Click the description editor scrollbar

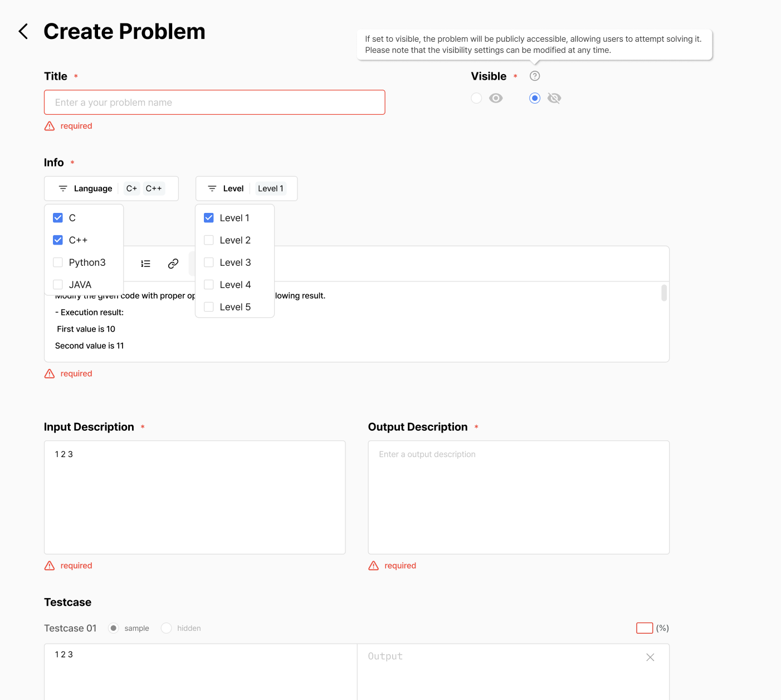[x=664, y=293]
